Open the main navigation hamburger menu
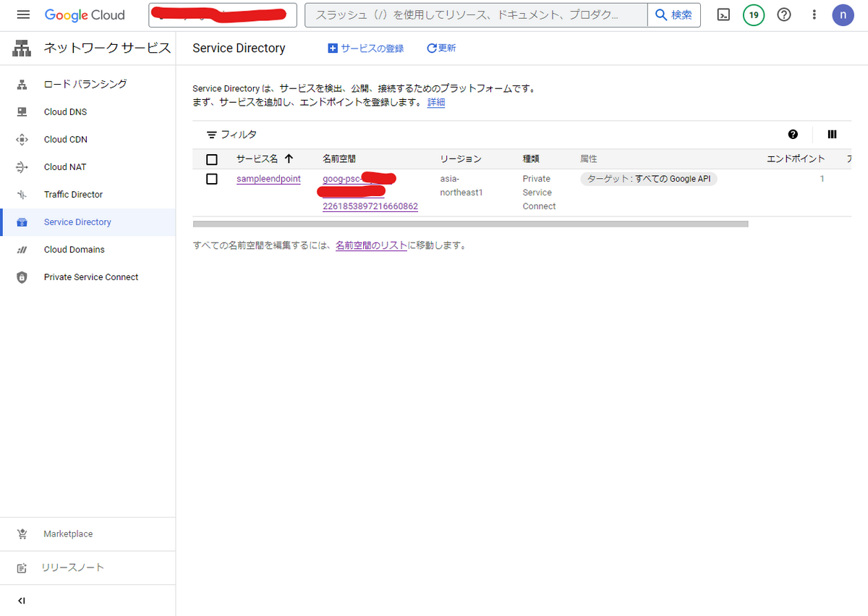 click(23, 15)
